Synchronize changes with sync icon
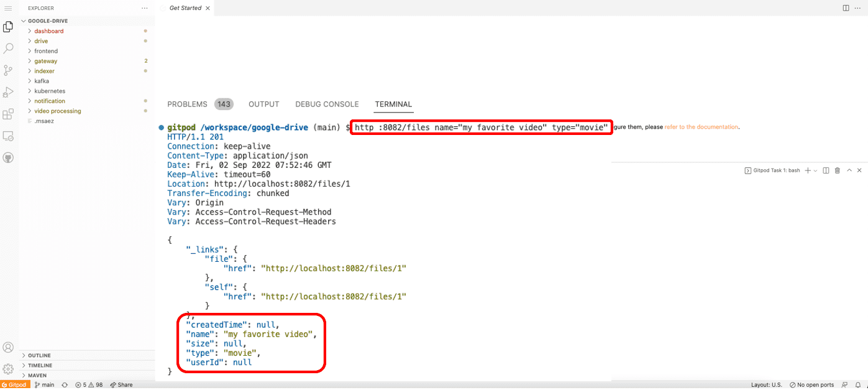 click(65, 385)
